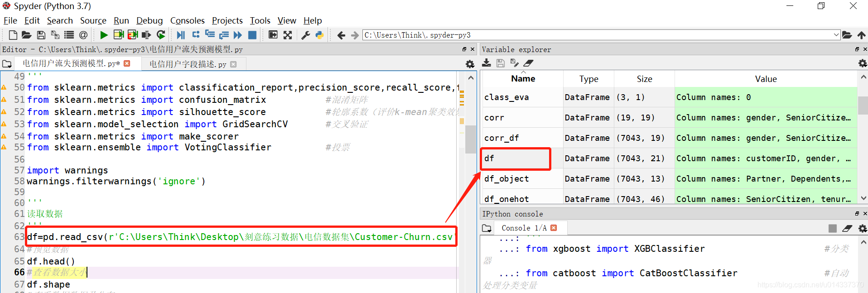
Task: Re-run last script icon
Action: coord(161,35)
